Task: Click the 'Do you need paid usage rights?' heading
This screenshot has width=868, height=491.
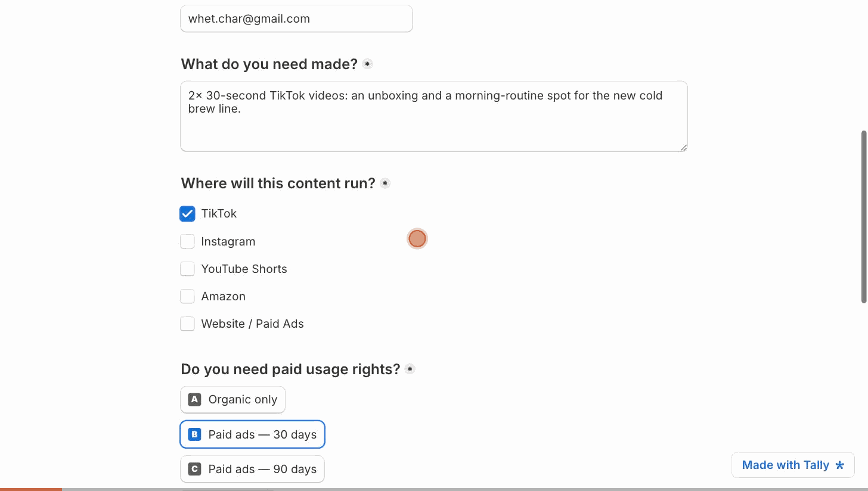Action: click(x=290, y=369)
